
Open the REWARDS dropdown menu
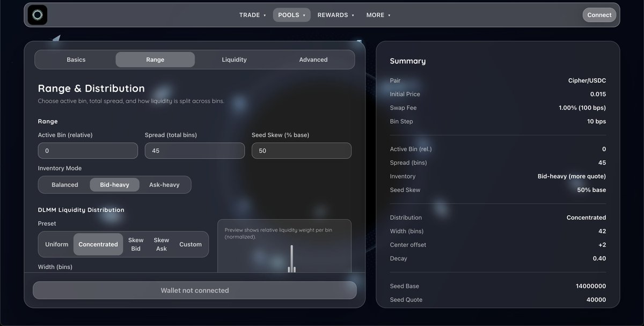tap(336, 15)
